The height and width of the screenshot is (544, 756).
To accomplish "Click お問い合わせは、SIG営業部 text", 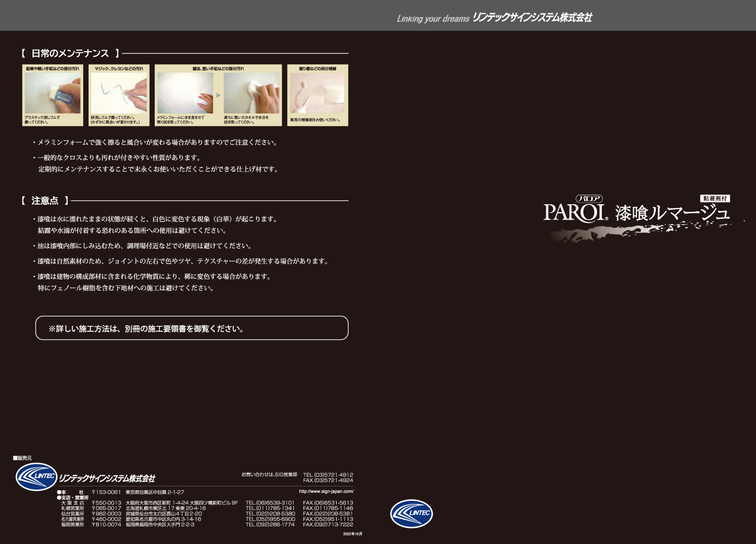I will (269, 474).
